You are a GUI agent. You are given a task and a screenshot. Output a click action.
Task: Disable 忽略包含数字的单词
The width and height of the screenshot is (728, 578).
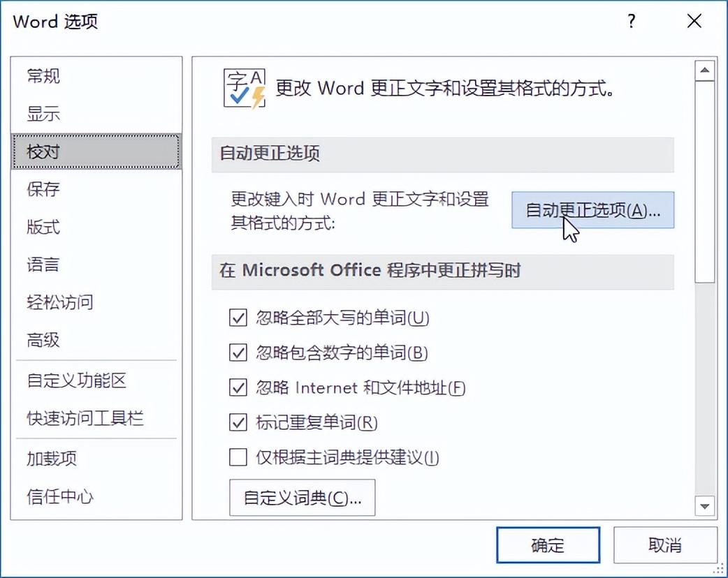[238, 353]
